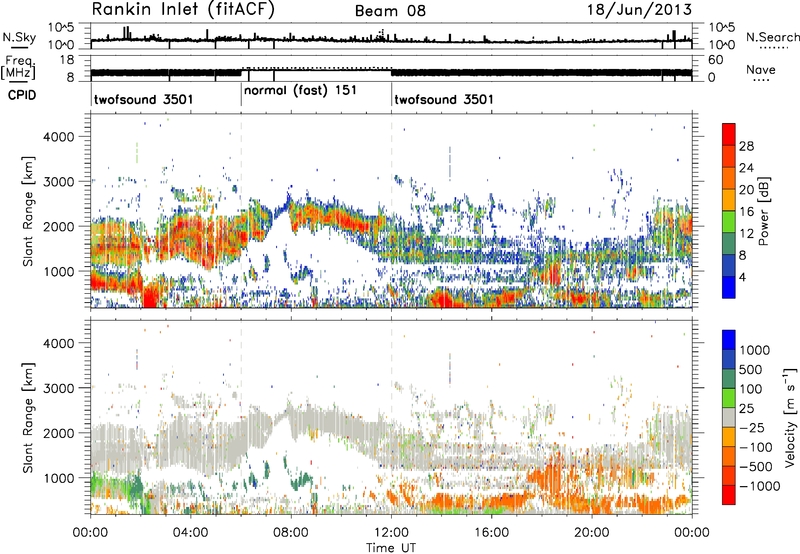Click the blue bottom of the Power color bar
Viewport: 800px width, 554px height.
(x=729, y=287)
